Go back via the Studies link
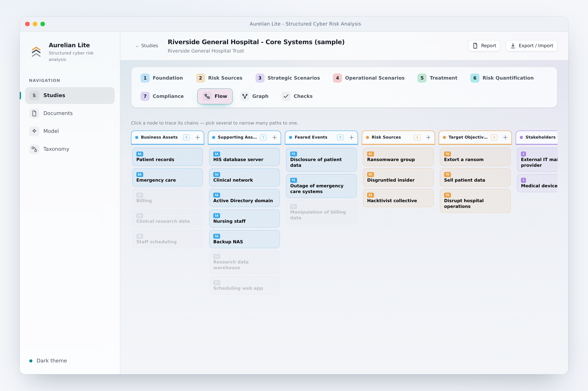The width and height of the screenshot is (588, 391). (x=147, y=46)
